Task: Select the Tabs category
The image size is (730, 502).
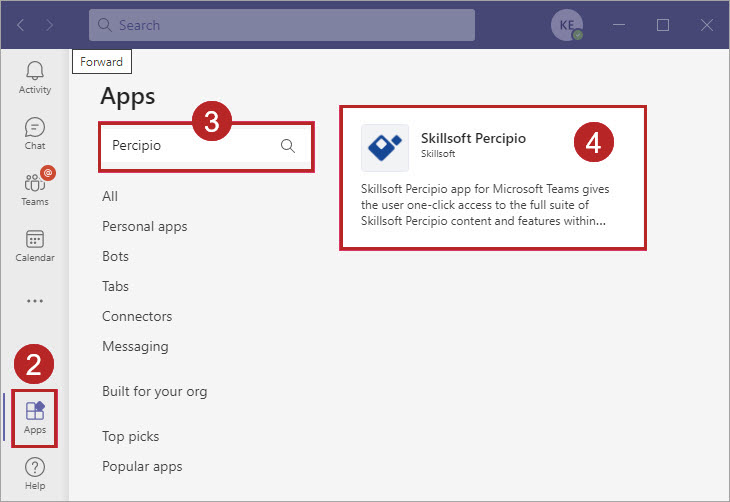Action: [115, 286]
